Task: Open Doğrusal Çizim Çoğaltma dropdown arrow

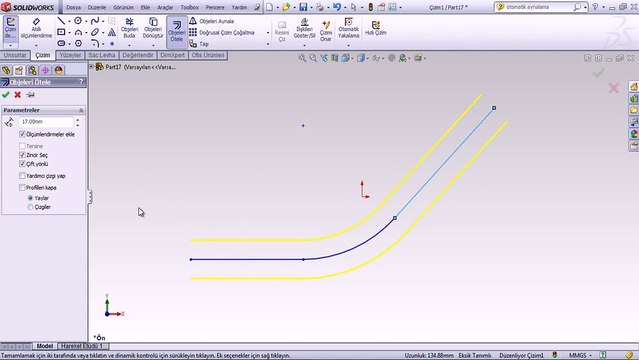Action: tap(268, 33)
